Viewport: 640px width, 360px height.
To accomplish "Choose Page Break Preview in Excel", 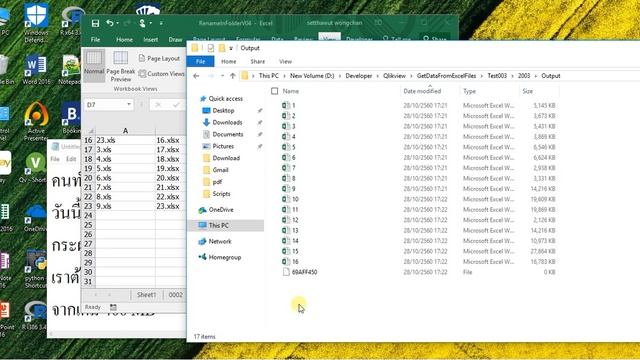I will (121, 66).
